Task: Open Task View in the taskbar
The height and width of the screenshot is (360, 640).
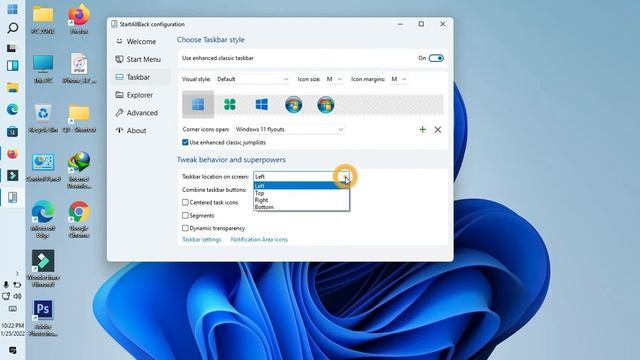Action: 12,48
